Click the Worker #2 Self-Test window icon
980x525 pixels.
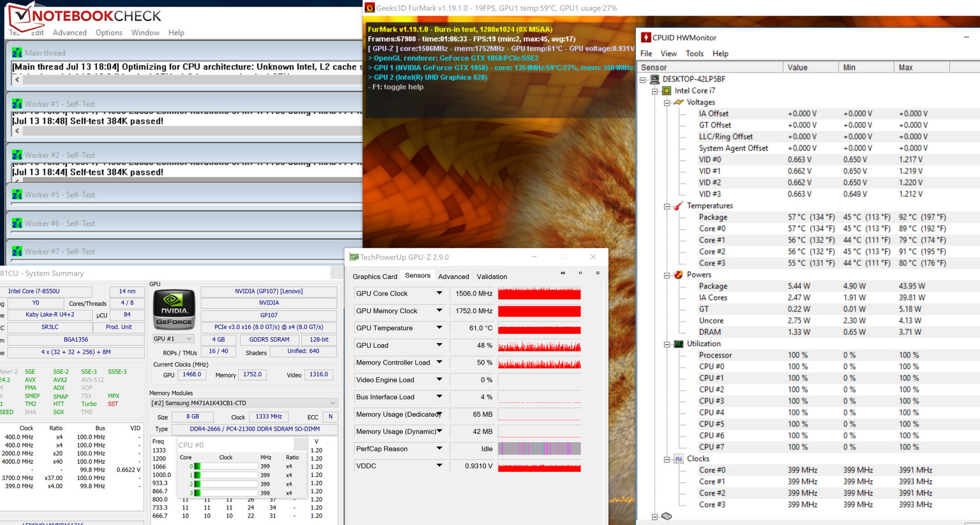tap(17, 155)
